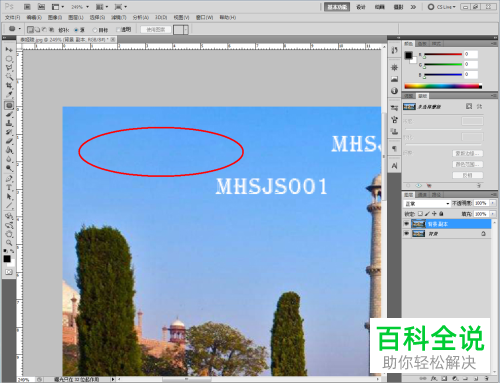Image resolution: width=500 pixels, height=383 pixels.
Task: Select the Crop tool
Action: [x=9, y=86]
